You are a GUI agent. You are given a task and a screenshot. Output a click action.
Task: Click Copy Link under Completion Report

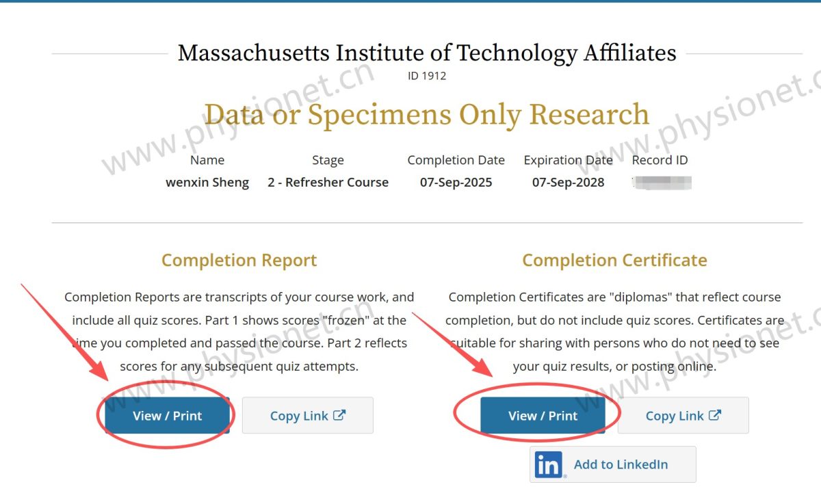coord(299,415)
